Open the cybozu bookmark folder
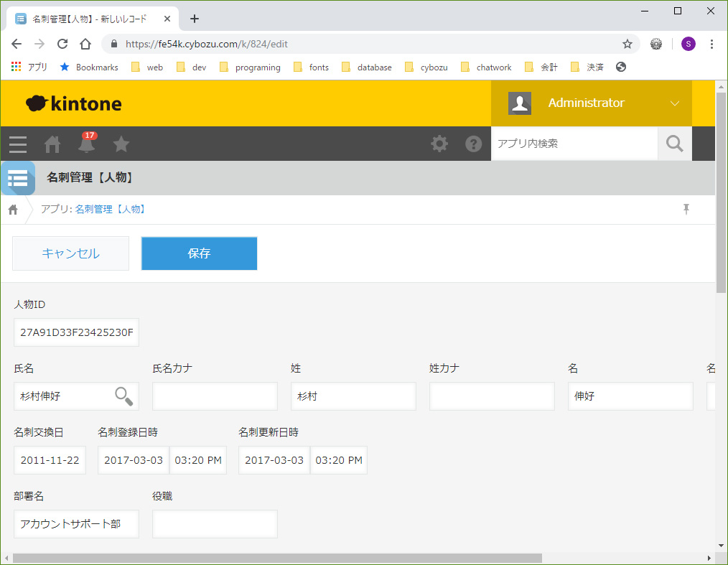This screenshot has height=565, width=728. (x=426, y=67)
